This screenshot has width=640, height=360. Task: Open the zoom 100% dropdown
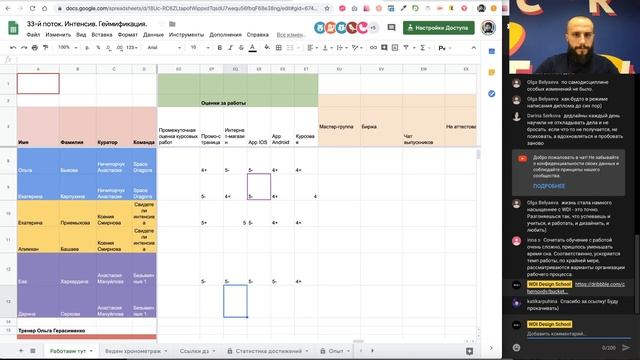coord(67,48)
